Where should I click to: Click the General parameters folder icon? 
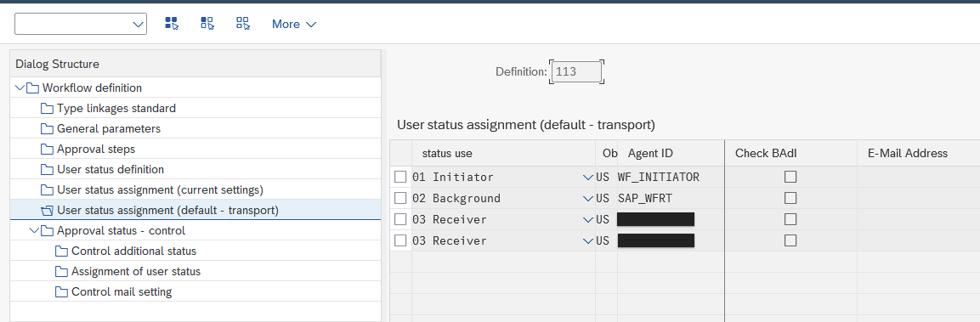pos(47,129)
